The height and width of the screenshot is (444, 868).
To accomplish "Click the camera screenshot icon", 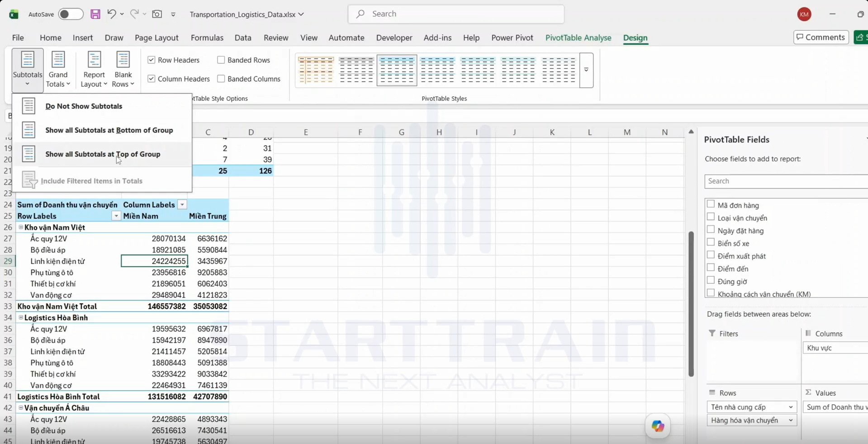I will [157, 14].
